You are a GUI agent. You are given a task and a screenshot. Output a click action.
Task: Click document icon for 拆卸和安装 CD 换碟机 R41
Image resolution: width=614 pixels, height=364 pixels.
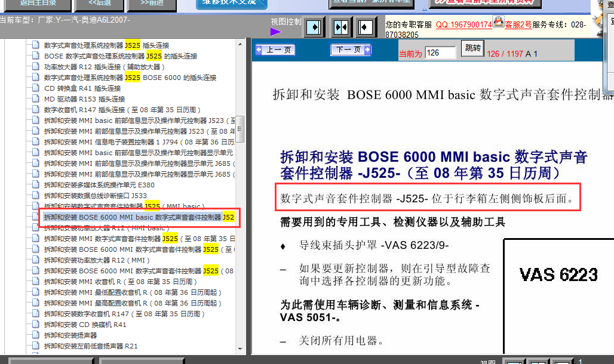tap(36, 325)
